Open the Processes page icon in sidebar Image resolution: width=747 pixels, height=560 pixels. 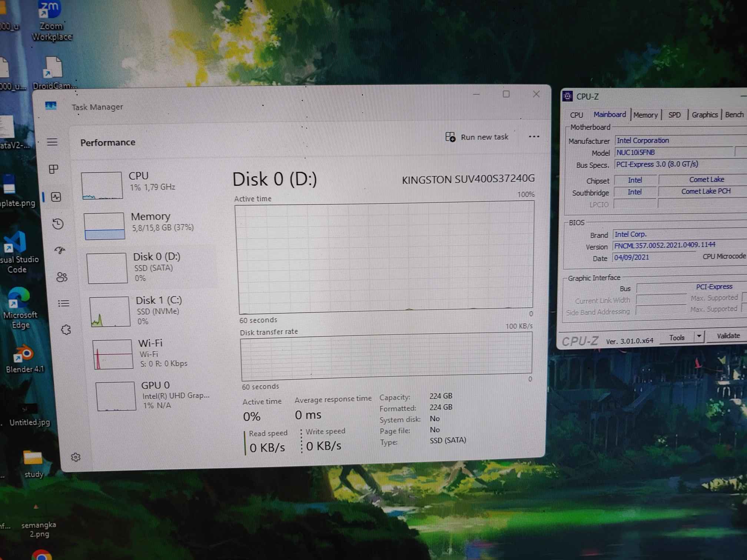tap(54, 169)
